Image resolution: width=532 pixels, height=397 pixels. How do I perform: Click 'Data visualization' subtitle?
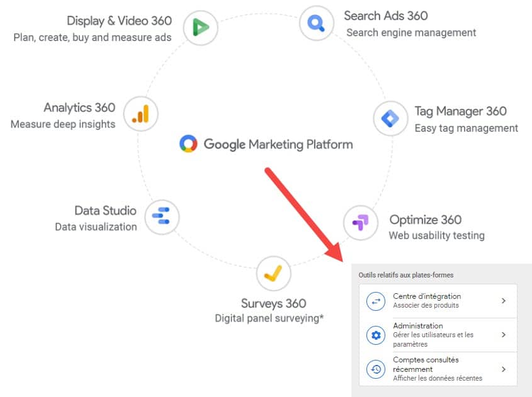[x=96, y=226]
